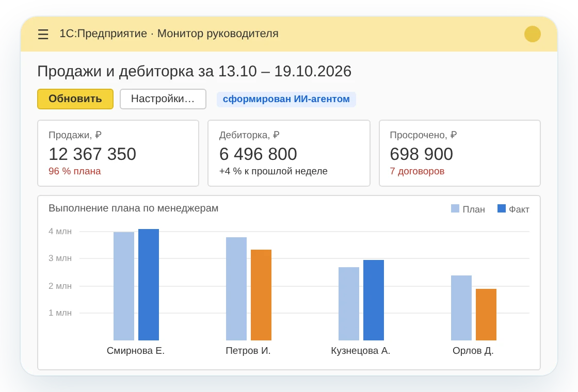The height and width of the screenshot is (392, 578).
Task: Click the Выполнение плана по менеджерам title
Action: [134, 208]
